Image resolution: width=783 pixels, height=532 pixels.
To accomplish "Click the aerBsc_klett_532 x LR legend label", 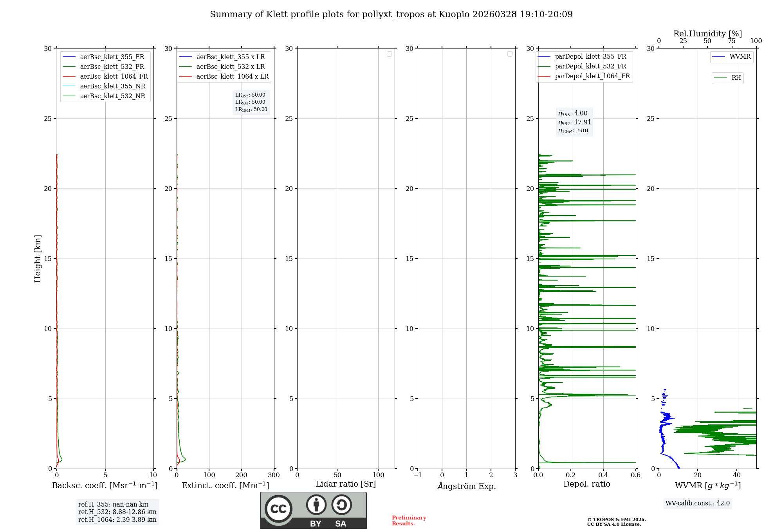I will (x=231, y=67).
